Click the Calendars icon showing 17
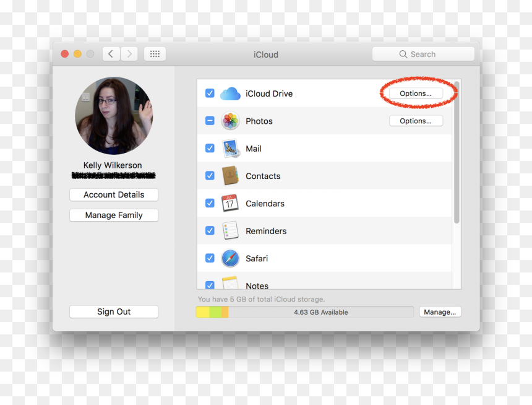The height and width of the screenshot is (405, 532). click(230, 203)
